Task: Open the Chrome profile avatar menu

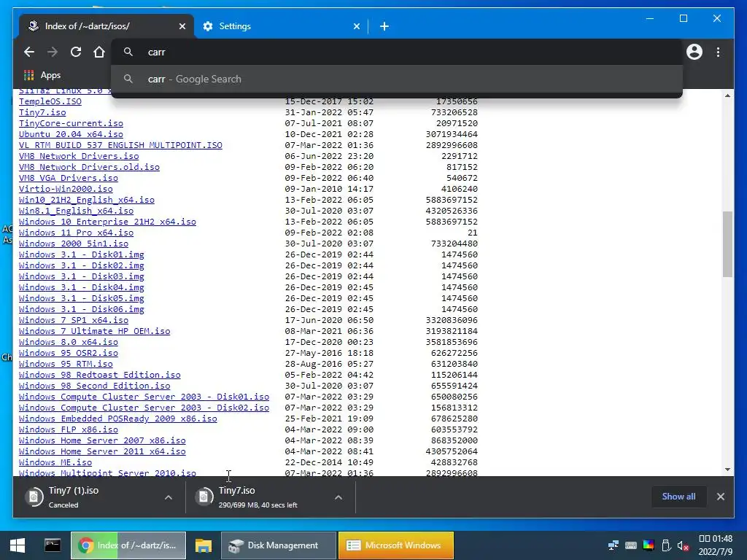Action: [x=694, y=52]
